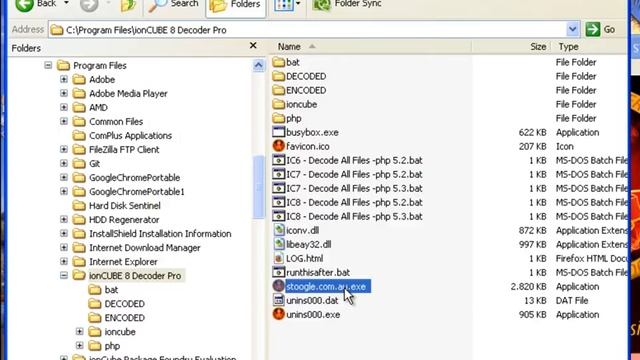Expand the GoogleChromePortable node

(x=64, y=178)
